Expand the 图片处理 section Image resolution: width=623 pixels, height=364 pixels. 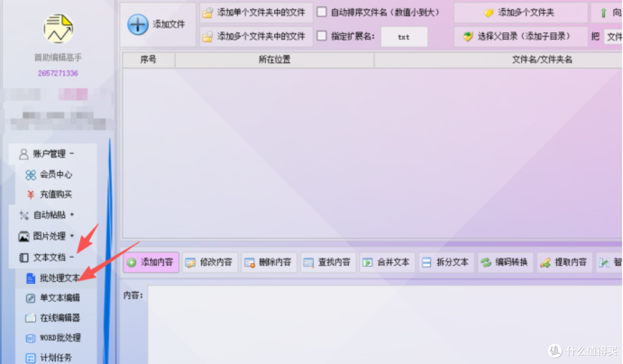[72, 235]
